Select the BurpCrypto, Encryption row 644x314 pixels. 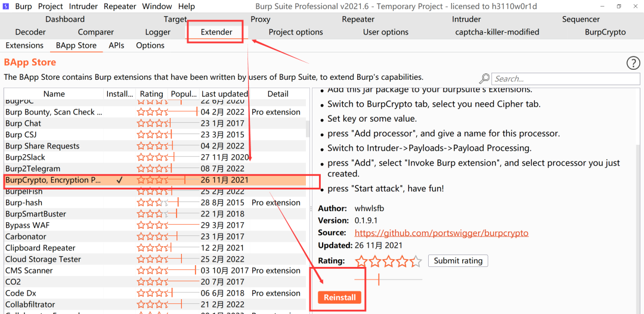[155, 180]
